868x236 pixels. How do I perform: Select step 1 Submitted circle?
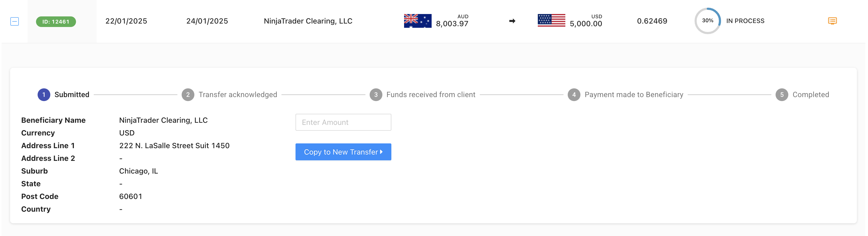click(x=44, y=95)
